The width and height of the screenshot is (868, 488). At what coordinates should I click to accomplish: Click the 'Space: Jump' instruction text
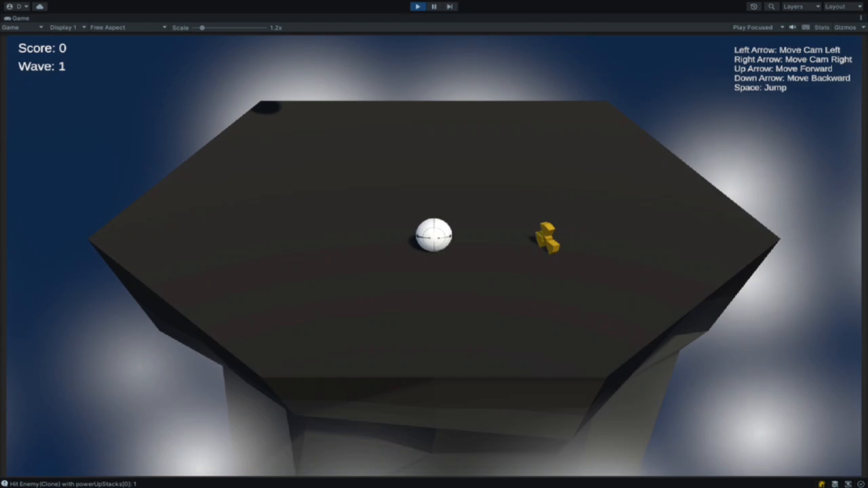760,87
